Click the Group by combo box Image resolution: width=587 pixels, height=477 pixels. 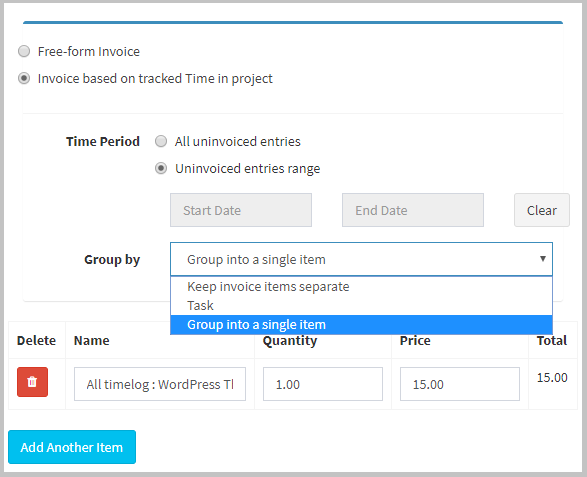(361, 259)
